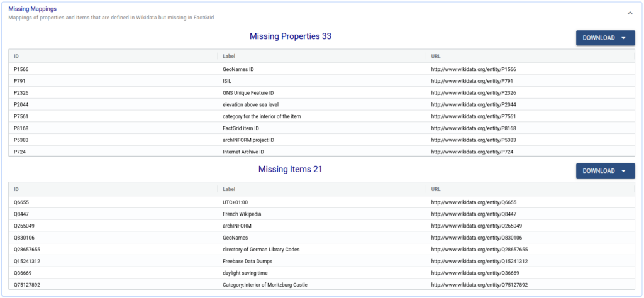Click the Missing Items DOWNLOAD button
This screenshot has height=298, width=644.
click(606, 171)
